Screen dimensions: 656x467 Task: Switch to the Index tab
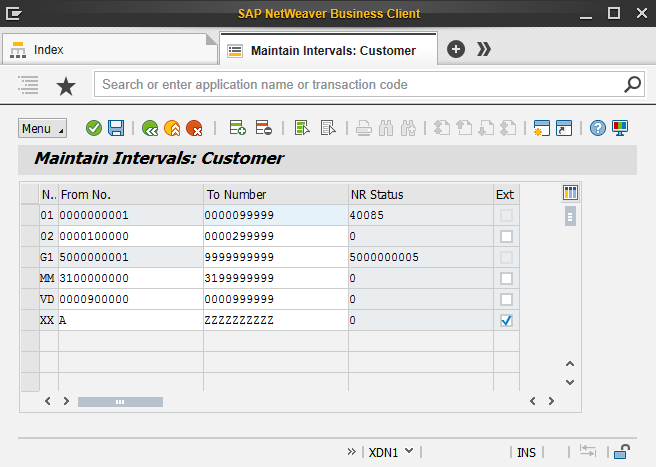[x=109, y=49]
